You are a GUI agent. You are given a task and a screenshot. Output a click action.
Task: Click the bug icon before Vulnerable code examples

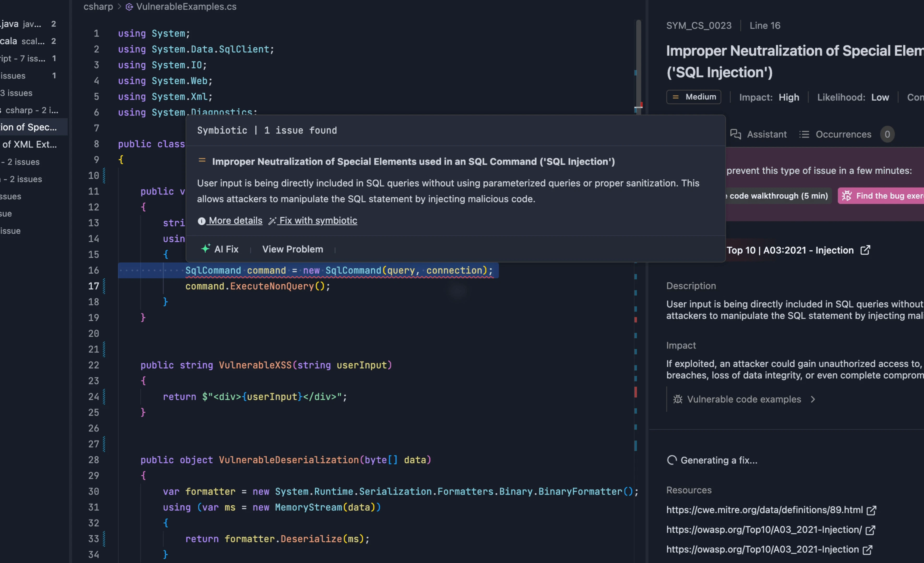(678, 399)
